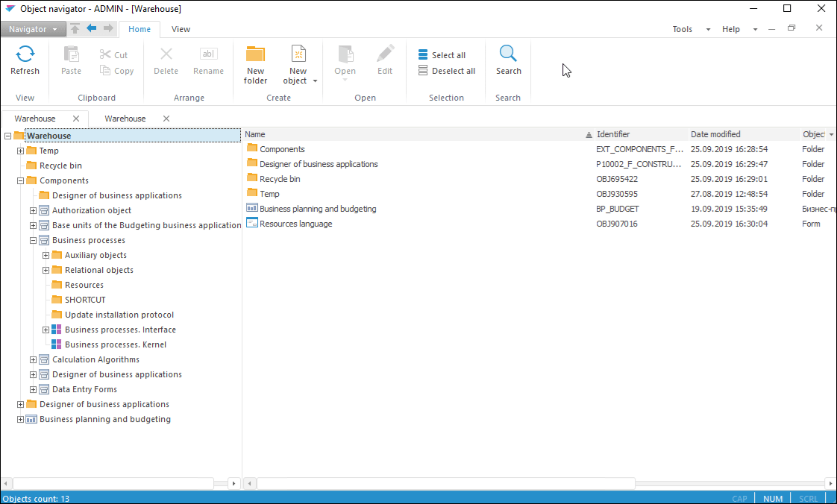Image resolution: width=837 pixels, height=504 pixels.
Task: Close the second Warehouse tab
Action: [x=166, y=119]
